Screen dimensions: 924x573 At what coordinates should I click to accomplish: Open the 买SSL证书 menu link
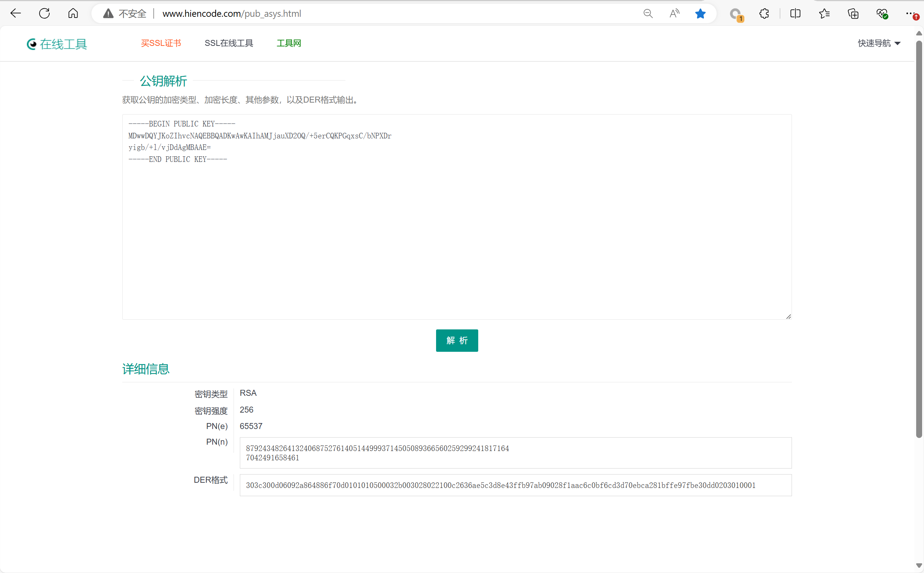click(x=161, y=43)
